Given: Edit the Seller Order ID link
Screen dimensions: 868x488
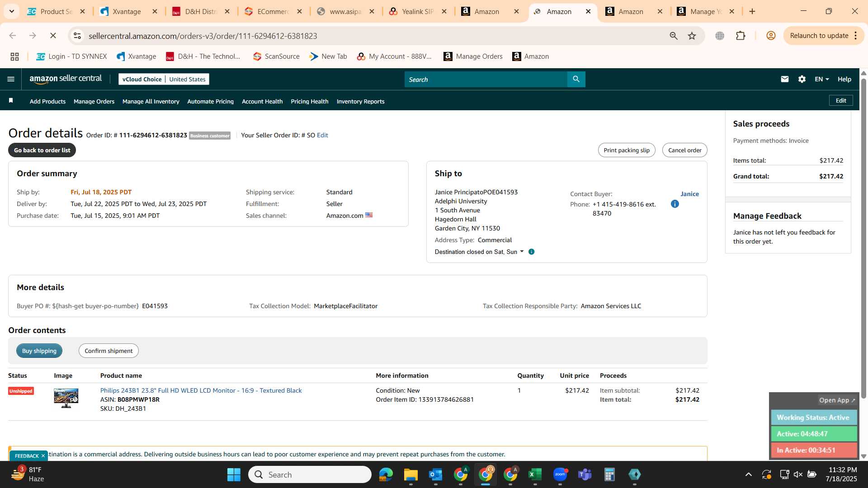Looking at the screenshot, I should tap(322, 135).
